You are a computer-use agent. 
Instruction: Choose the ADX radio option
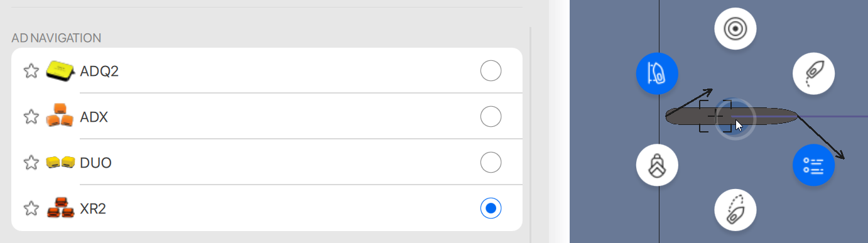[x=491, y=117]
